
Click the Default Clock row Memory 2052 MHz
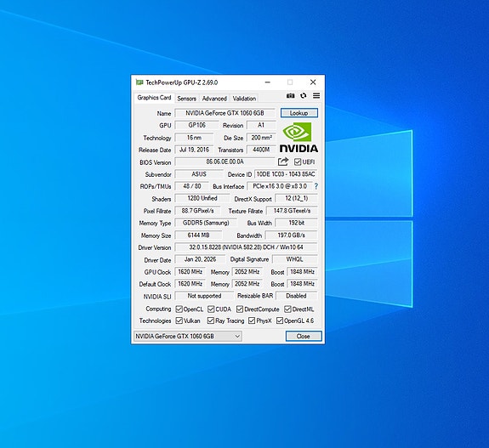[247, 284]
